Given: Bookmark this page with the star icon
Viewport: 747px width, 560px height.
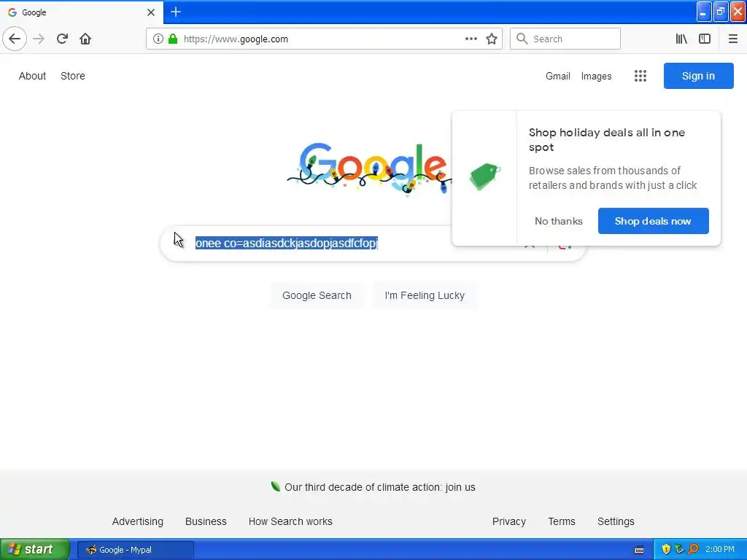Looking at the screenshot, I should click(492, 39).
